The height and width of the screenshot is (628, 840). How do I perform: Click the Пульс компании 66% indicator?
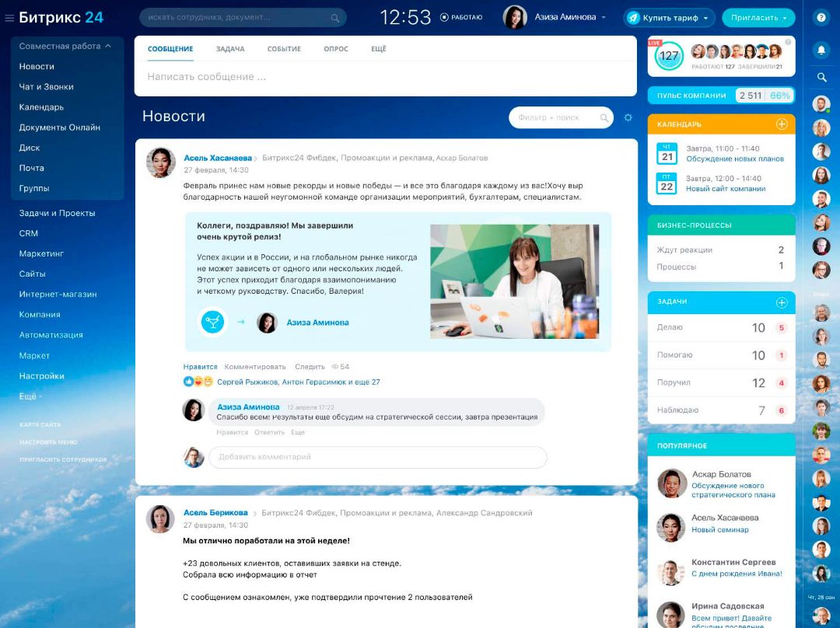click(779, 96)
